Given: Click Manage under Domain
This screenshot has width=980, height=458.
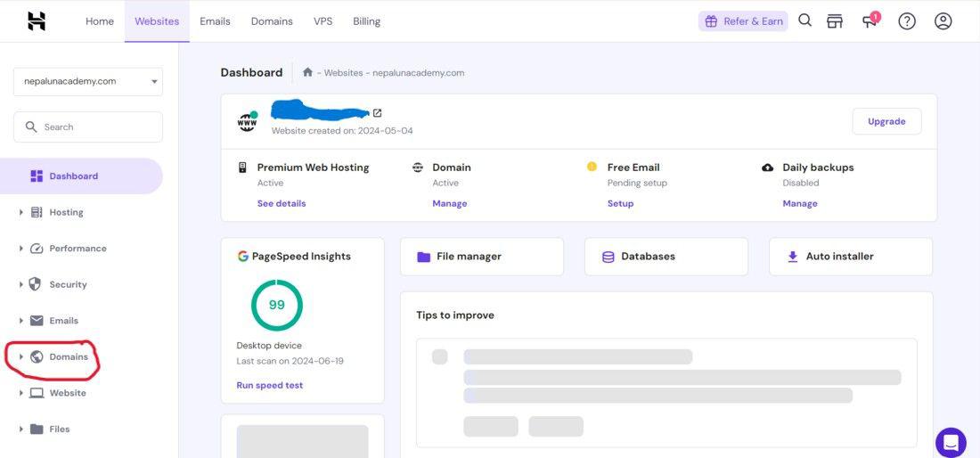Looking at the screenshot, I should [x=449, y=204].
